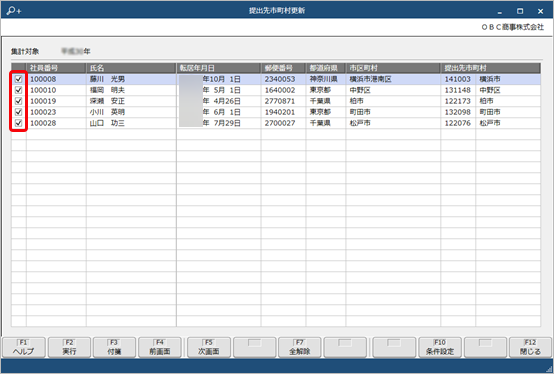Screen dimensions: 554x374
Task: Click the 都道府県 column header
Action: click(x=326, y=68)
